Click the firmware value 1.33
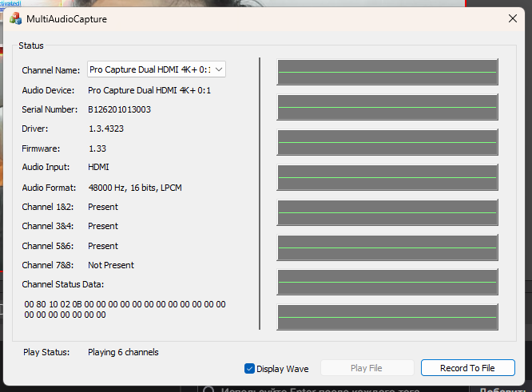 97,148
